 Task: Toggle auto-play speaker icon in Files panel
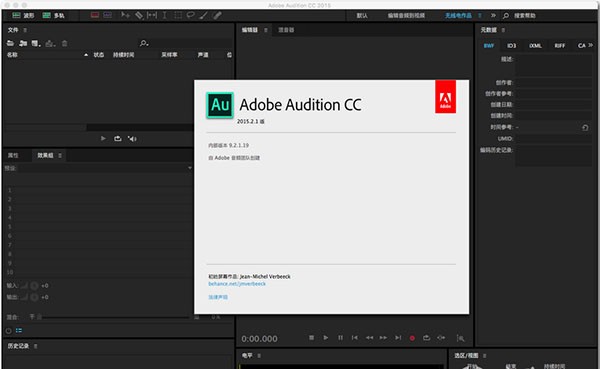(x=132, y=139)
